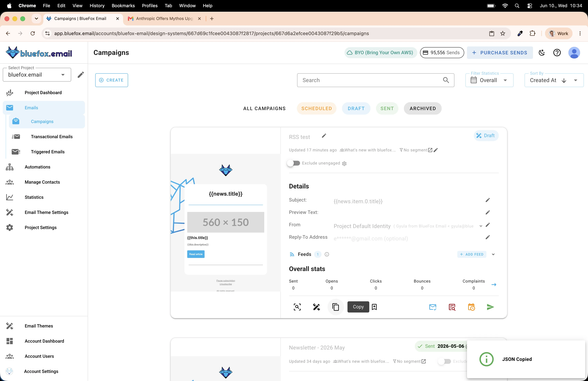The image size is (588, 381).
Task: Schedule the campaign with the orange clock icon
Action: 471,307
